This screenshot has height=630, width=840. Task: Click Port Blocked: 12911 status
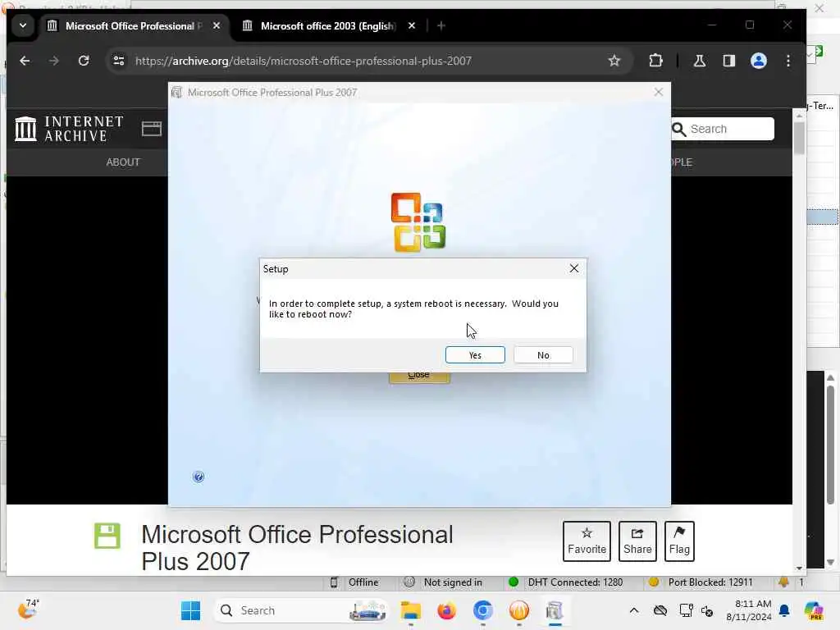tap(701, 582)
